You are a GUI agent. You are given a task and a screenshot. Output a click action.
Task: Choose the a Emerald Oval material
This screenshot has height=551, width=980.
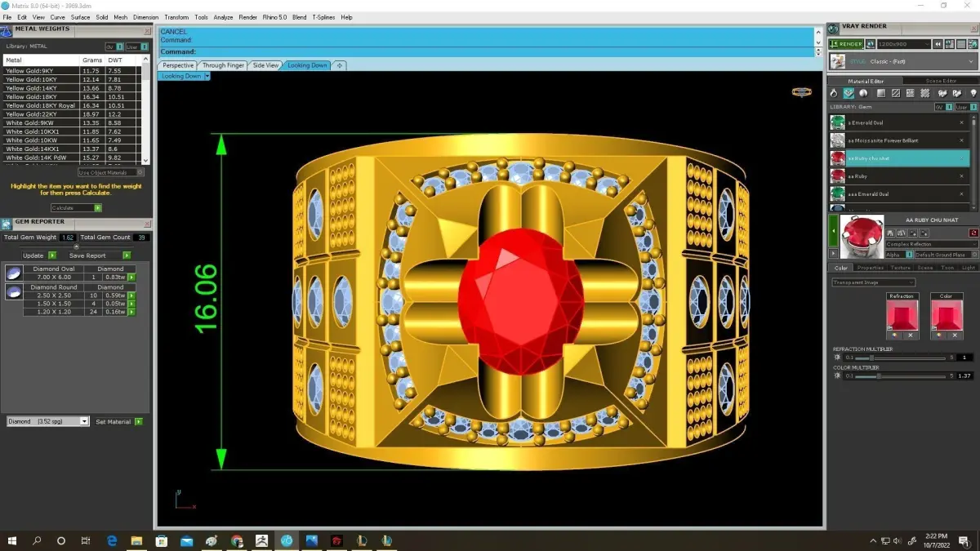click(x=899, y=122)
